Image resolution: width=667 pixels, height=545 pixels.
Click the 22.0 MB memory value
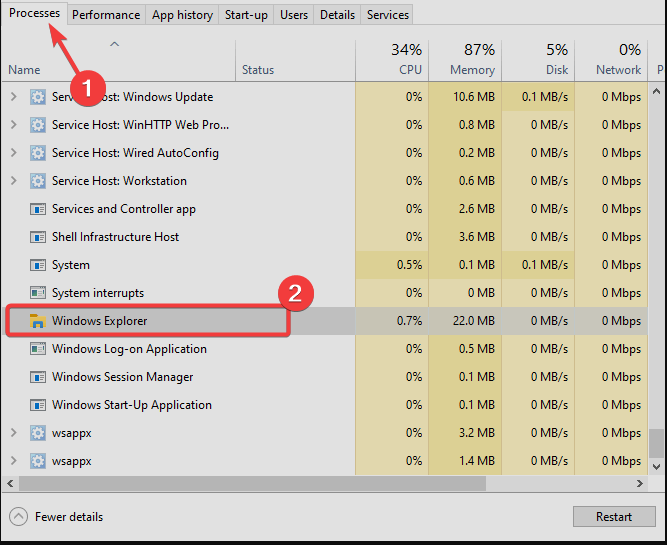point(473,321)
